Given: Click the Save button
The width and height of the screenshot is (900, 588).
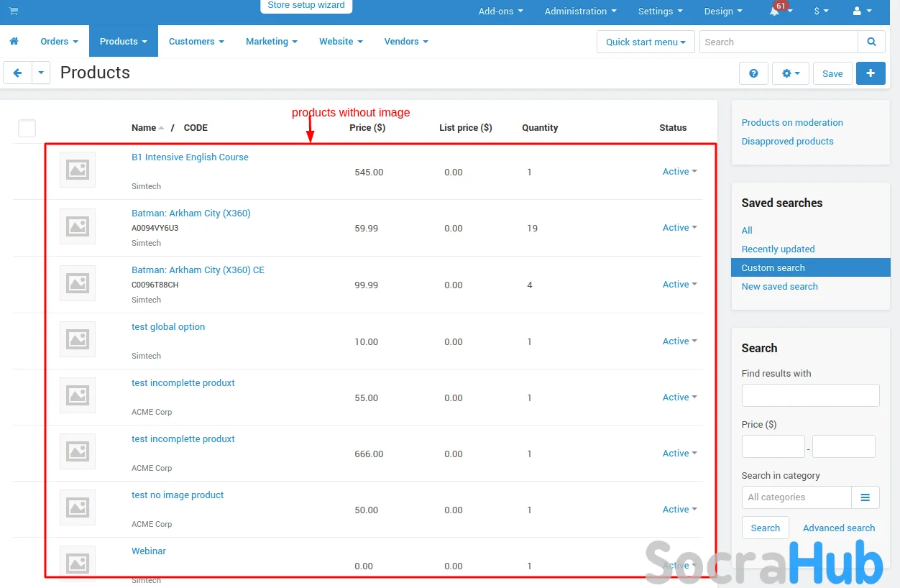Looking at the screenshot, I should pos(832,73).
